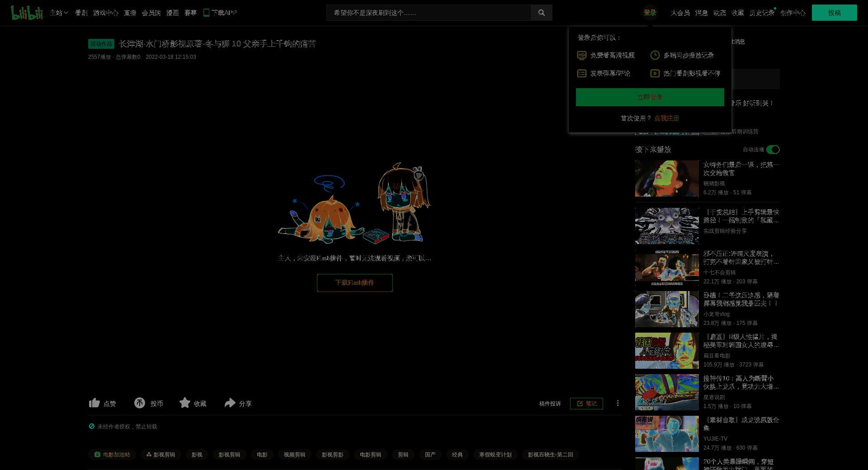Open the first 影视剪辑 tag with icon

click(160, 455)
